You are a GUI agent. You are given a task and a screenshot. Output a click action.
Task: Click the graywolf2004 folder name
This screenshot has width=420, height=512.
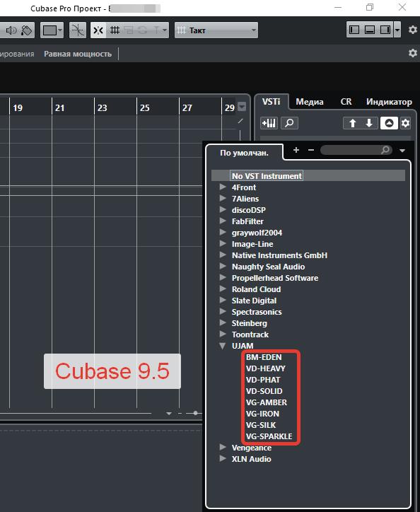pos(257,233)
